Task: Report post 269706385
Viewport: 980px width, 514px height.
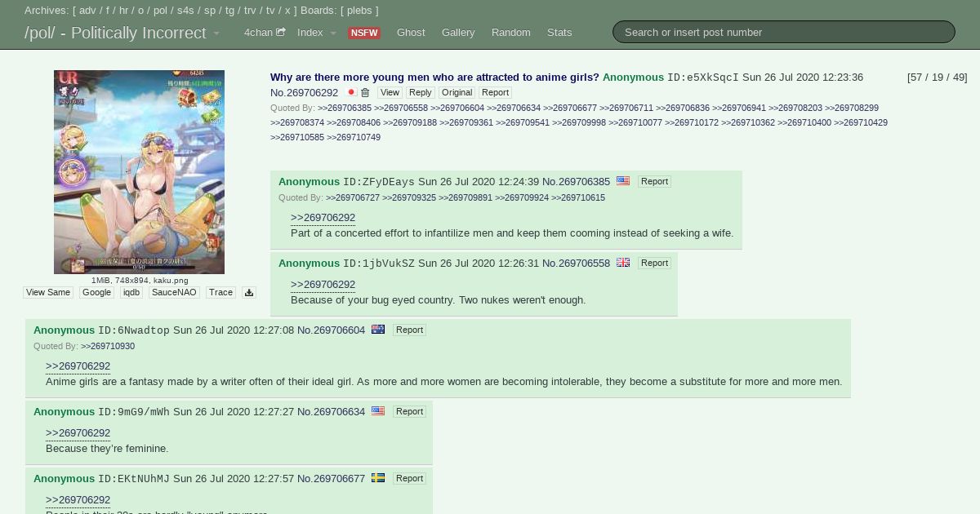Action: [654, 182]
